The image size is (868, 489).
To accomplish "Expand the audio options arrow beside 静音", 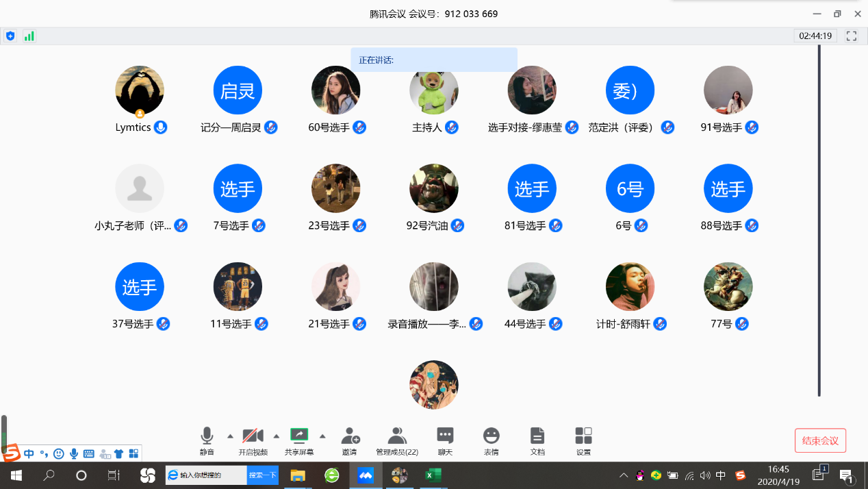I will point(230,436).
